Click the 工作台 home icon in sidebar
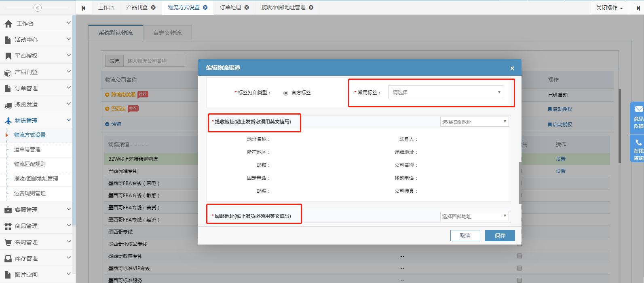Image resolution: width=644 pixels, height=283 pixels. coord(8,24)
